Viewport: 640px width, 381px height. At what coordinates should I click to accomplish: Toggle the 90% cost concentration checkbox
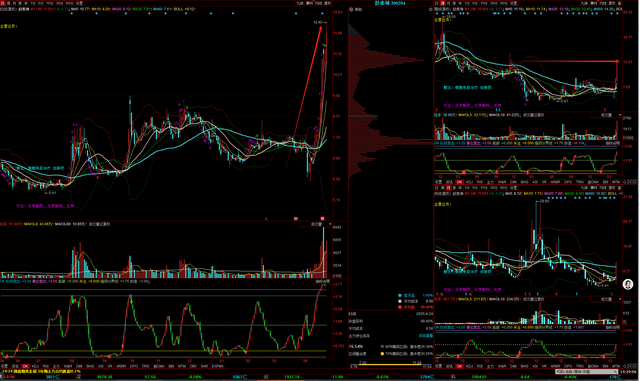pos(382,346)
